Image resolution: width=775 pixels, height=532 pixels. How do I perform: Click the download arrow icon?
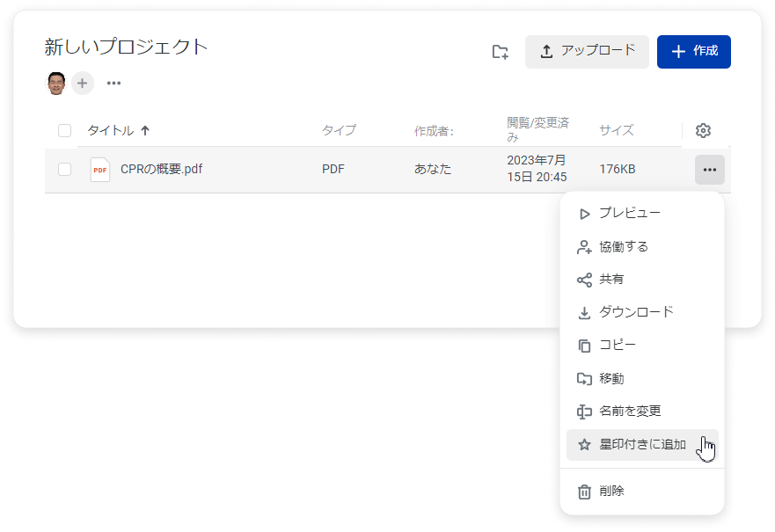click(584, 313)
